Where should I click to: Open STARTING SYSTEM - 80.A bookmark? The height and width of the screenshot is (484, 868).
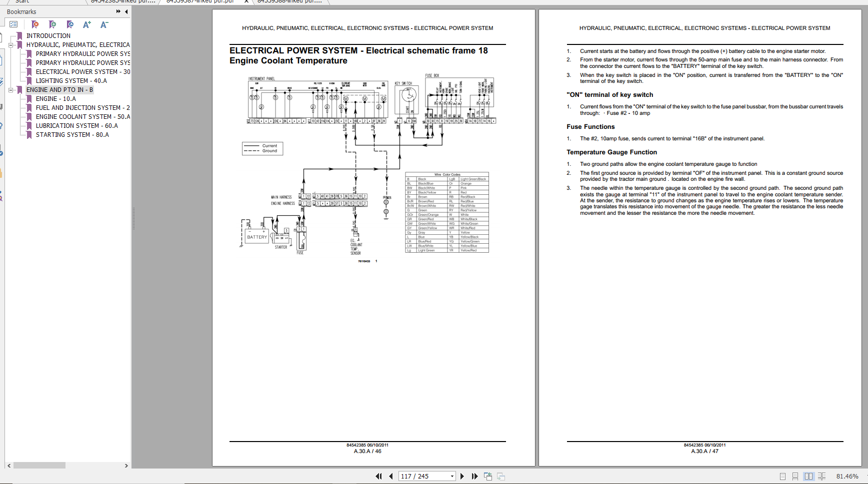click(72, 135)
